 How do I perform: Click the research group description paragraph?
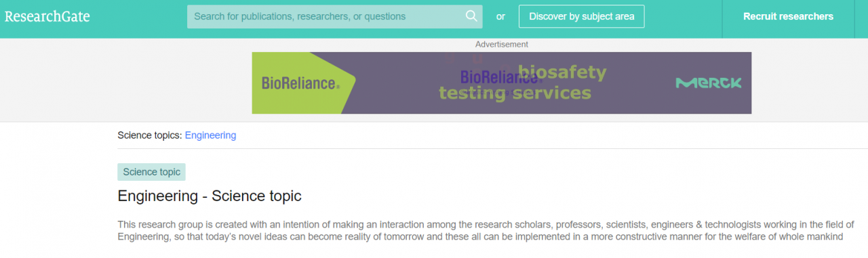pos(486,230)
